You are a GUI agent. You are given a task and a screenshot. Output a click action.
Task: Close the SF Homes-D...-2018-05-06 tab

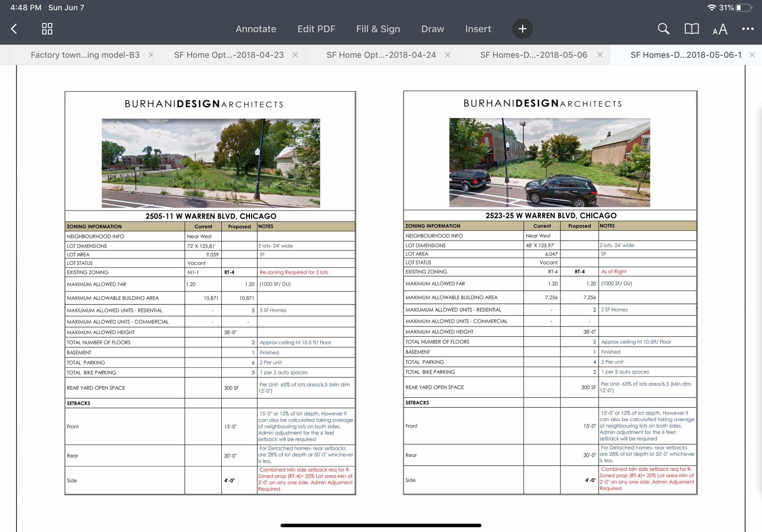600,55
